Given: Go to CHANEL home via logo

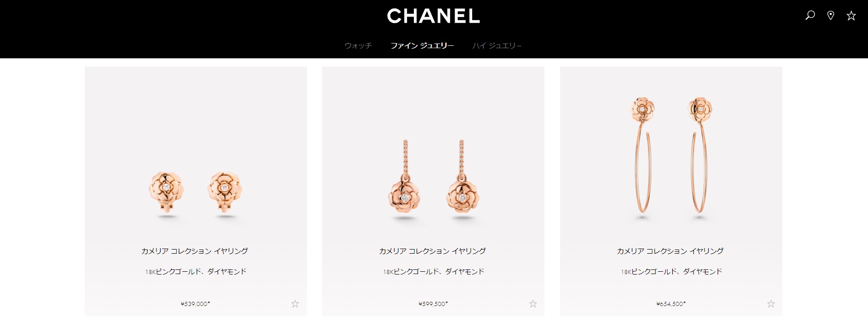Looking at the screenshot, I should [x=433, y=16].
